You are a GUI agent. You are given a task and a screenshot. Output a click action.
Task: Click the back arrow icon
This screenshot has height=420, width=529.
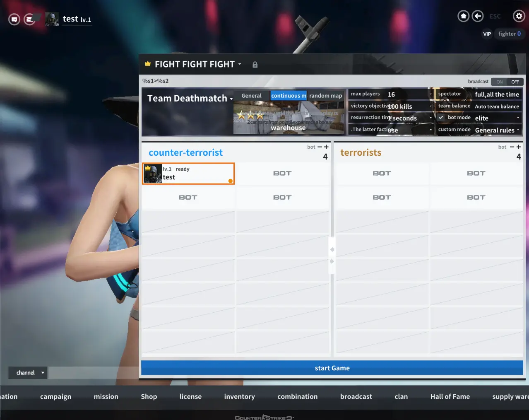(x=478, y=16)
